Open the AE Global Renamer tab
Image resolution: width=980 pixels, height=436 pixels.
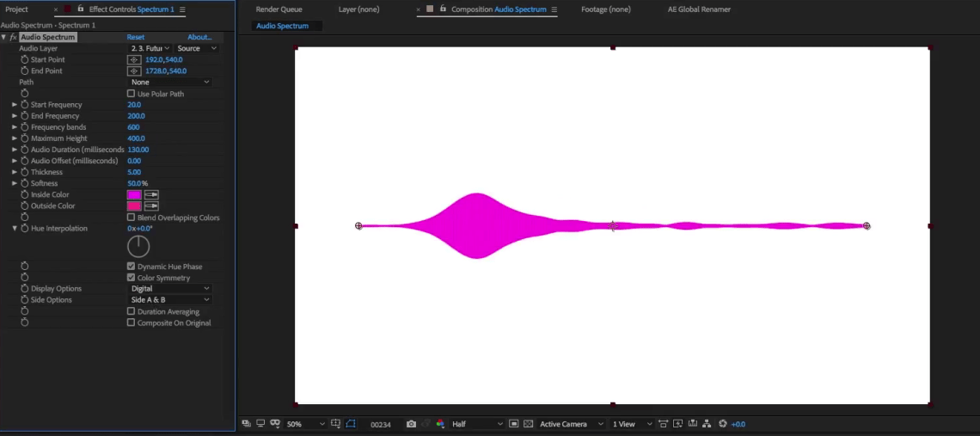point(699,9)
